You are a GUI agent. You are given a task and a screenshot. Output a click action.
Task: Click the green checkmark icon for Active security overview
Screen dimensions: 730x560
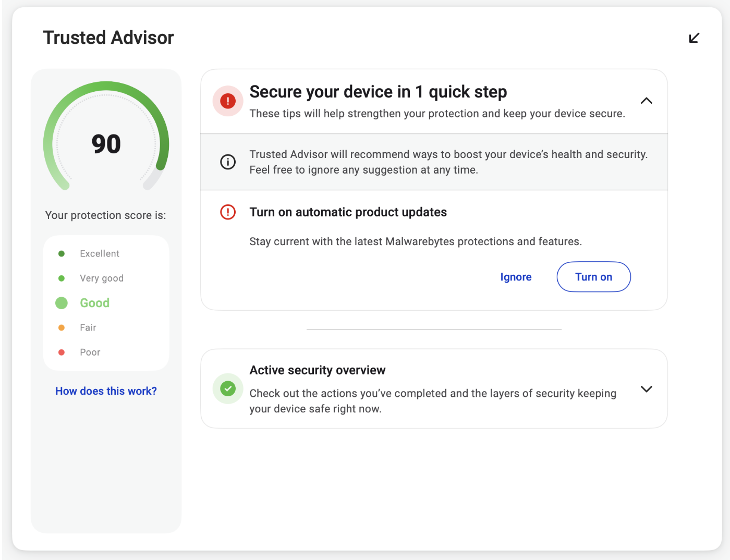click(228, 388)
